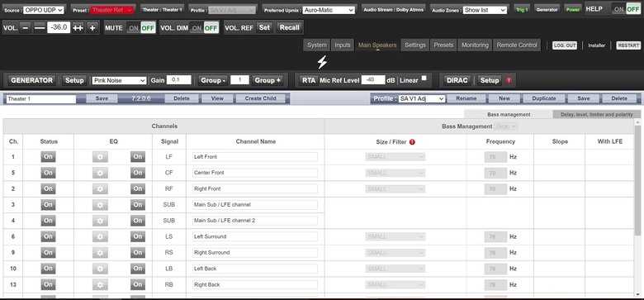Switch to the Monitoring tab
Image resolution: width=644 pixels, height=300 pixels.
(x=475, y=45)
